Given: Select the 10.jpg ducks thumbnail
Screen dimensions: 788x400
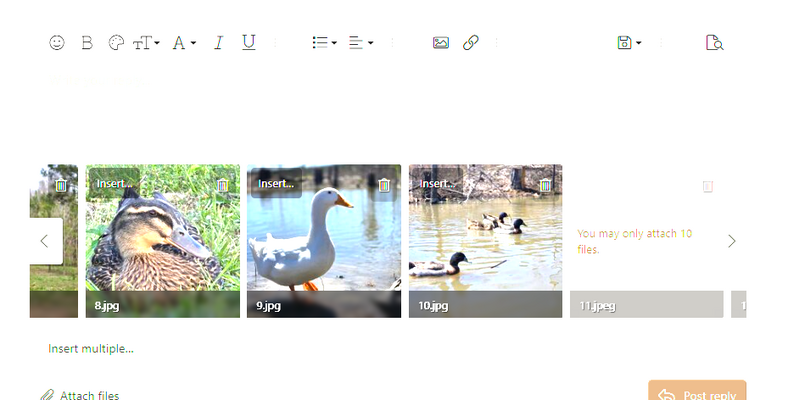Looking at the screenshot, I should tap(485, 228).
